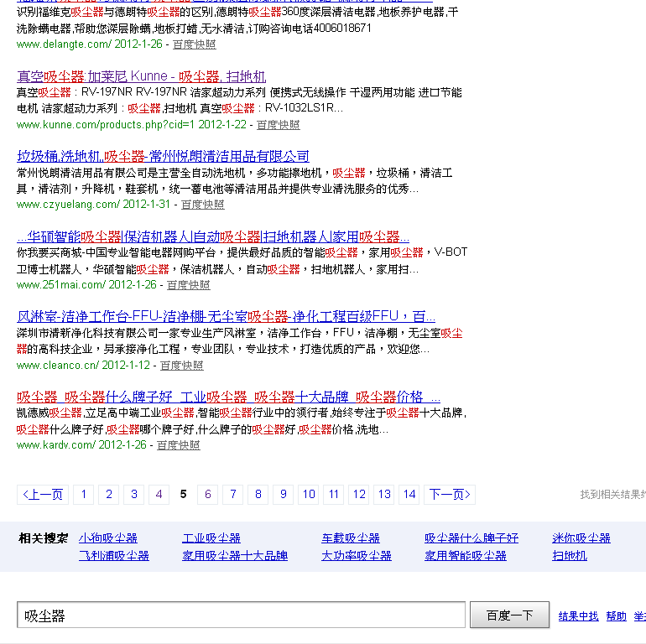
Task: Open the 华硕智能吸尘器 保洁机器人 result title
Action: pyautogui.click(x=213, y=236)
